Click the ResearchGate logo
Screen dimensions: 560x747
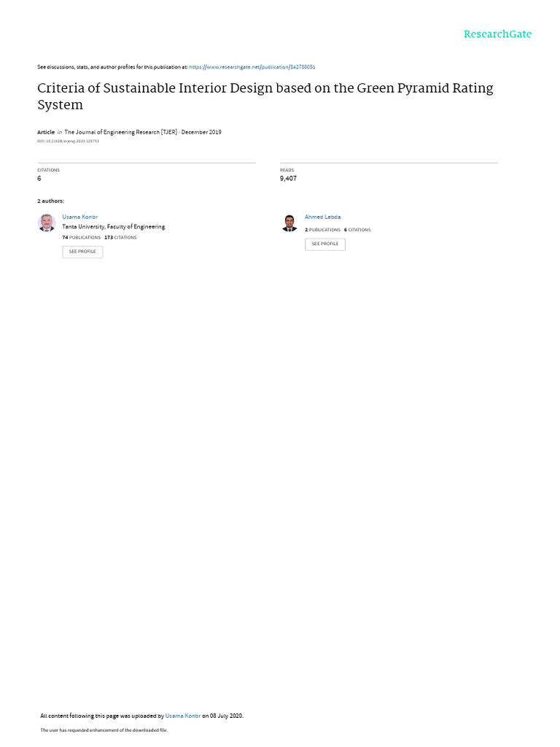[x=497, y=34]
